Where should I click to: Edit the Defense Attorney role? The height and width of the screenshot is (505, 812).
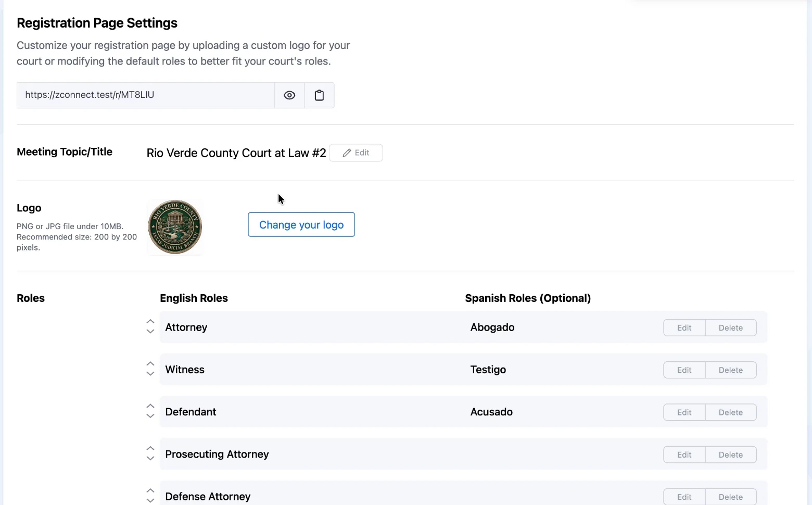tap(684, 497)
